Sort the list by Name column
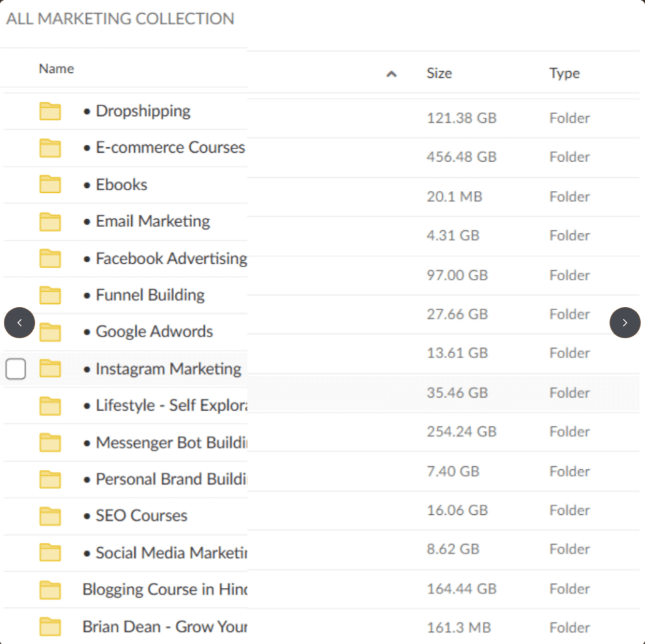 (x=56, y=69)
